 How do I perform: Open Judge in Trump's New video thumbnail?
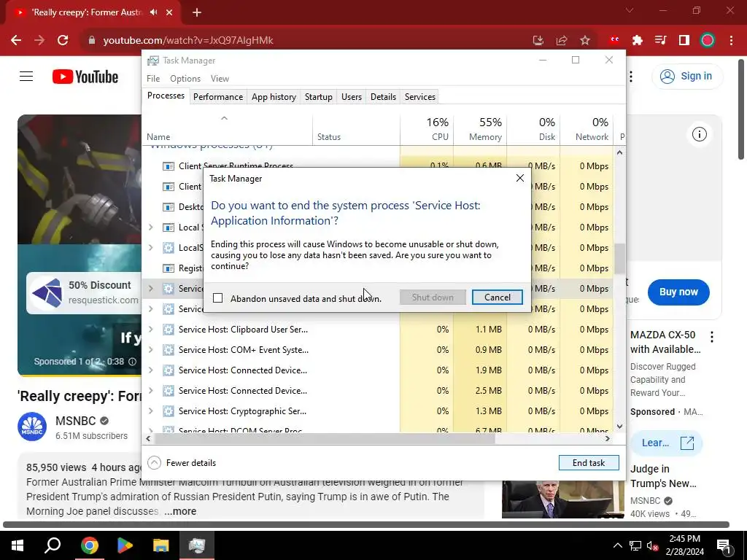562,499
